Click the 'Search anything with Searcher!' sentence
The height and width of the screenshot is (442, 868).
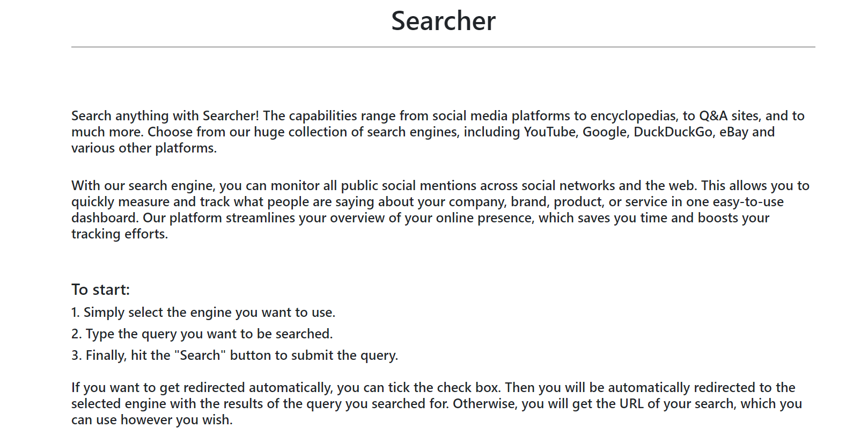(165, 116)
